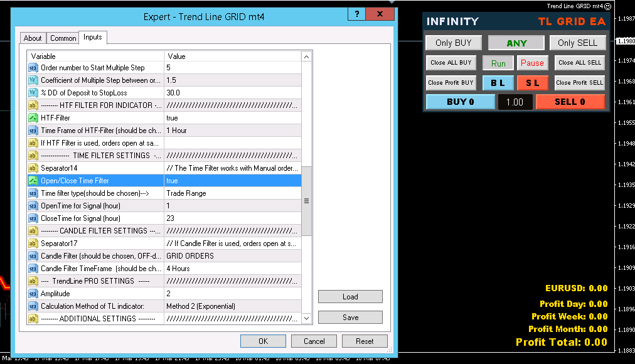635x364 pixels.
Task: Click the ab icon of CANDLE FILTER SETTINGS row
Action: click(x=33, y=231)
